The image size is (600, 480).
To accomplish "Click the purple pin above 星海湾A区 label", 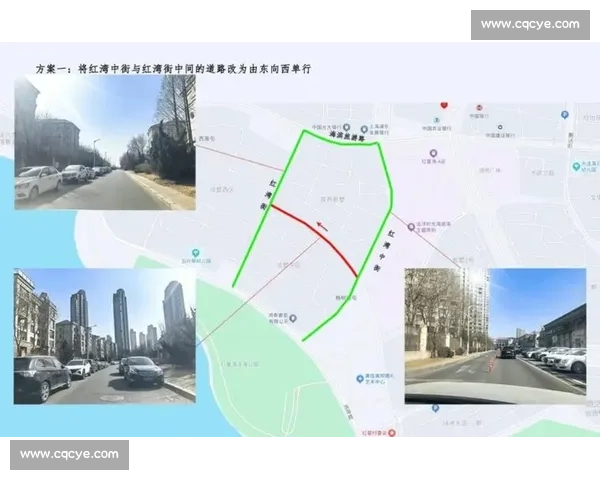I will (433, 153).
